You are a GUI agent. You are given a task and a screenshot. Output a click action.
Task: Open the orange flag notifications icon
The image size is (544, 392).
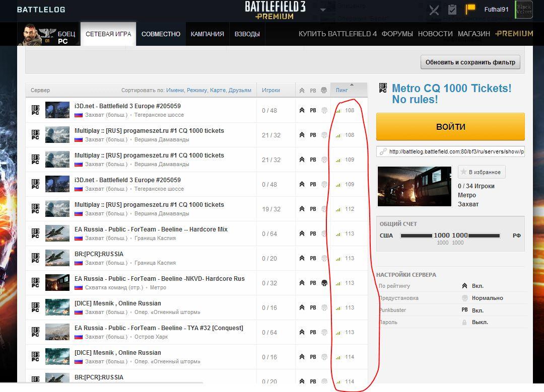pyautogui.click(x=470, y=9)
